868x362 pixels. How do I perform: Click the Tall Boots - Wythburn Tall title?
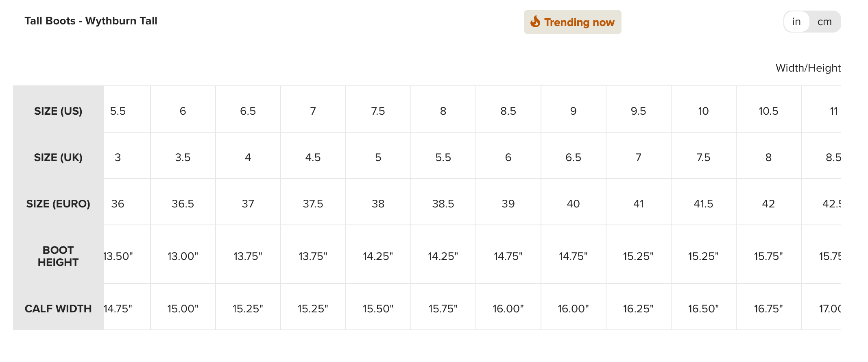point(91,21)
